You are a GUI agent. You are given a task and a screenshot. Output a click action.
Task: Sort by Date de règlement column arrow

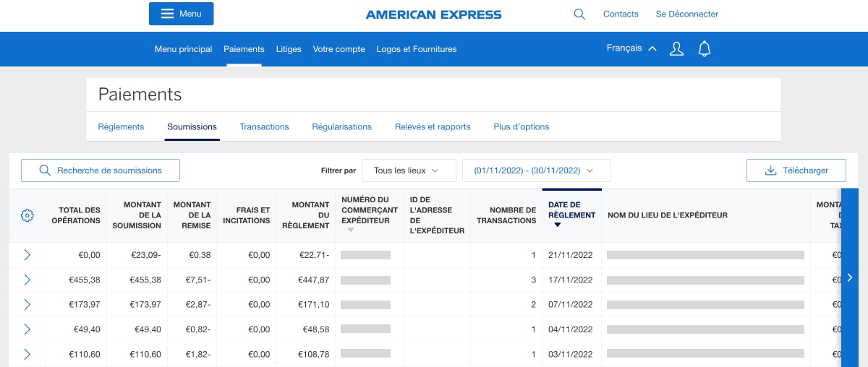tap(557, 225)
